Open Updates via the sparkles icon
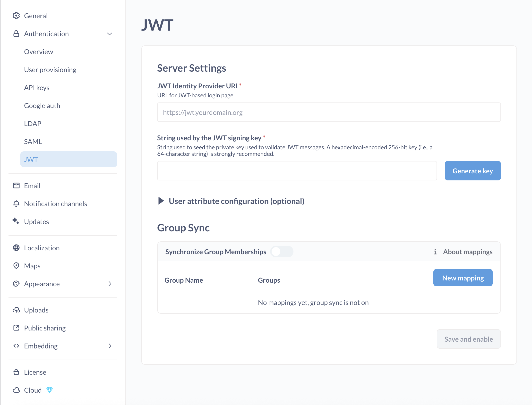Image resolution: width=532 pixels, height=405 pixels. click(x=16, y=221)
